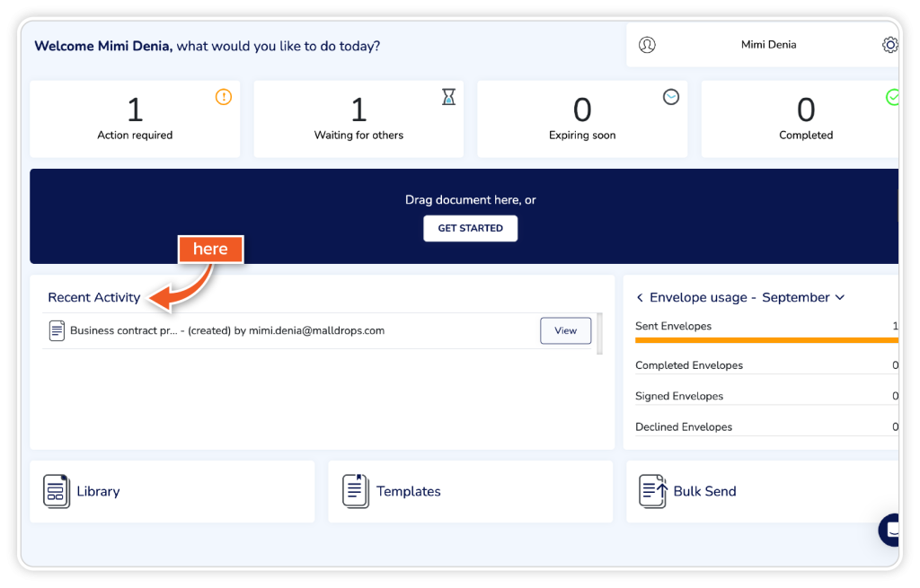Open settings via the gear icon

pyautogui.click(x=889, y=45)
